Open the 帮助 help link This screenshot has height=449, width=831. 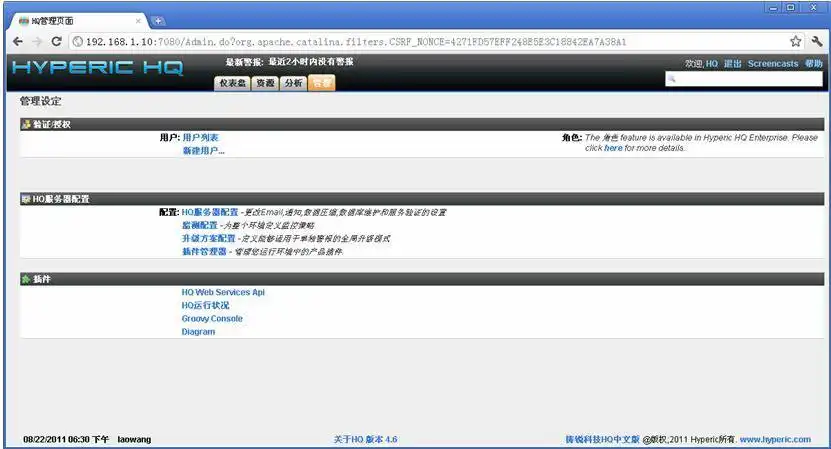click(814, 64)
